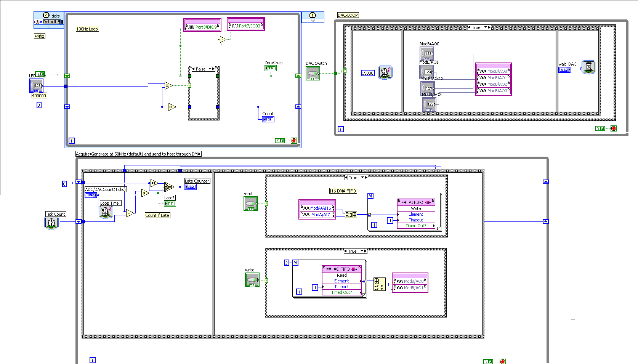Click the Late Counter U32 indicator
The height and width of the screenshot is (364, 638).
[190, 187]
